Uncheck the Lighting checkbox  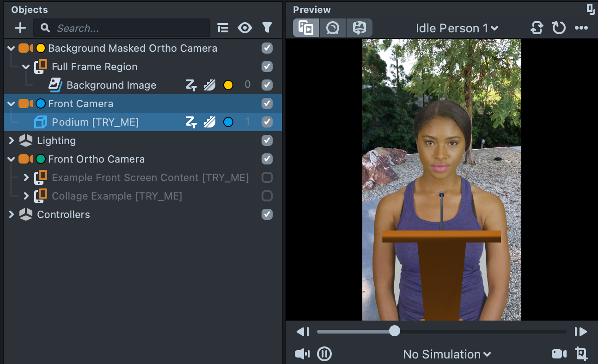[267, 140]
